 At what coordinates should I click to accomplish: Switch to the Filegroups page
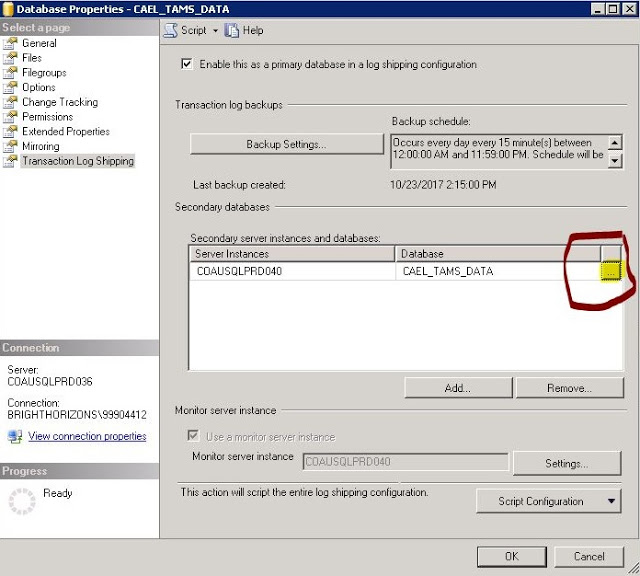[44, 73]
